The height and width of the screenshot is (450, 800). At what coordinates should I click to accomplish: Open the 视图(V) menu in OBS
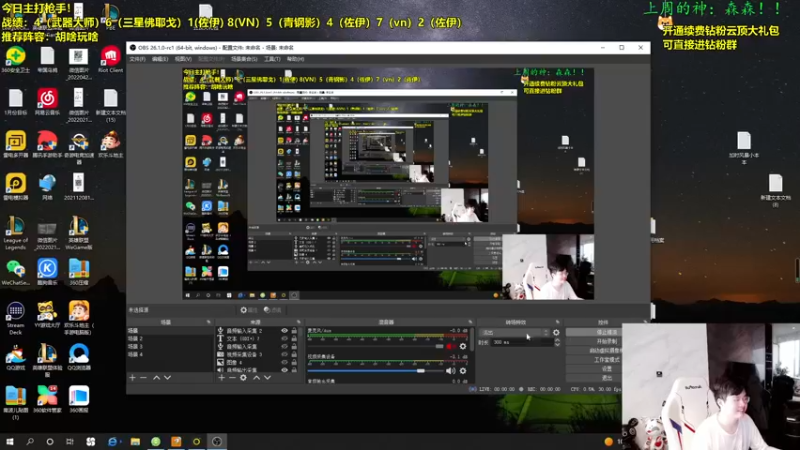183,59
